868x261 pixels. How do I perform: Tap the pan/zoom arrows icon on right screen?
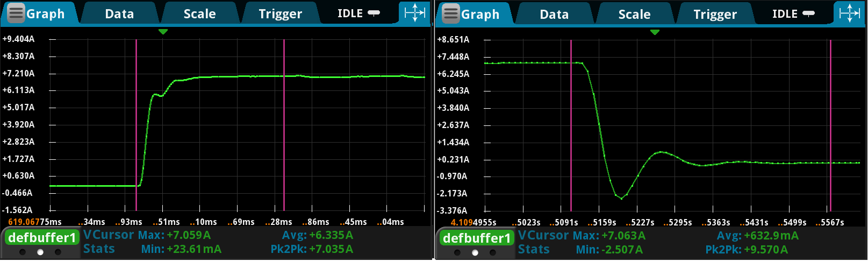point(850,13)
